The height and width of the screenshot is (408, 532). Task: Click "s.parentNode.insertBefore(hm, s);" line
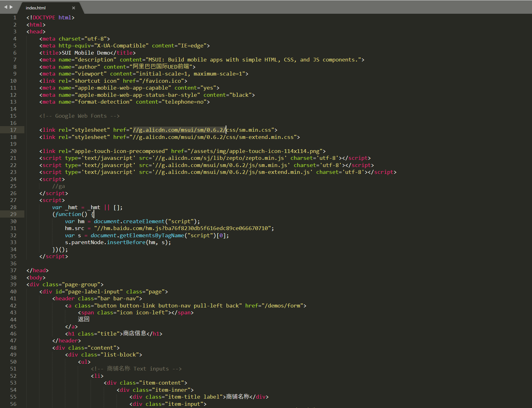(x=118, y=242)
